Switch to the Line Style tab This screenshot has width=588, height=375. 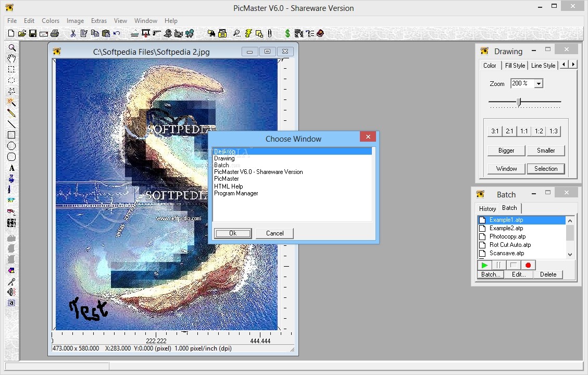(543, 66)
